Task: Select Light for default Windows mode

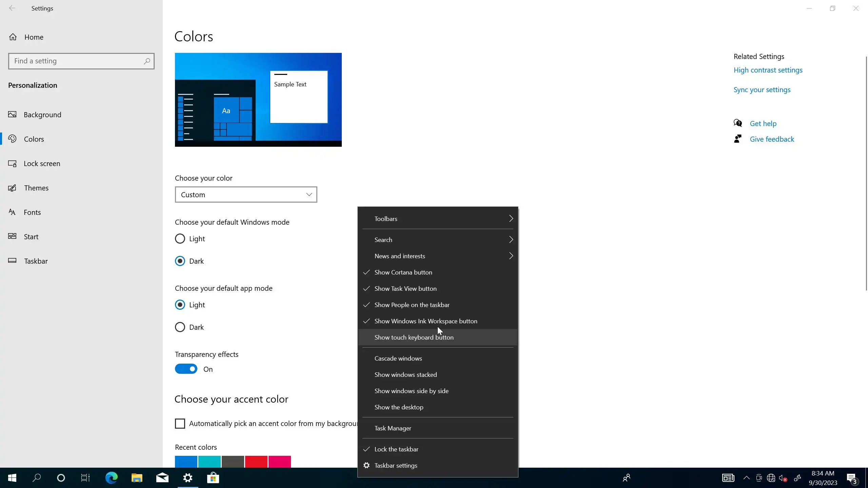Action: 180,239
